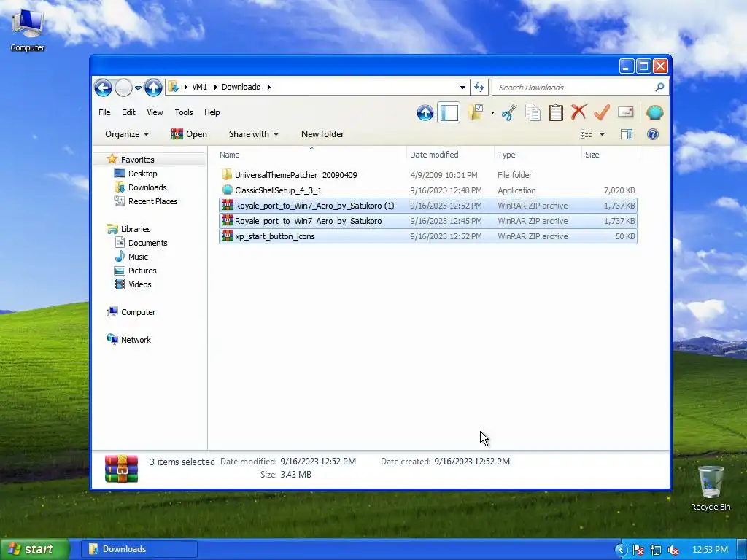Screen dimensions: 747x560
Task: Open Desktop in the Favorites list
Action: [142, 174]
